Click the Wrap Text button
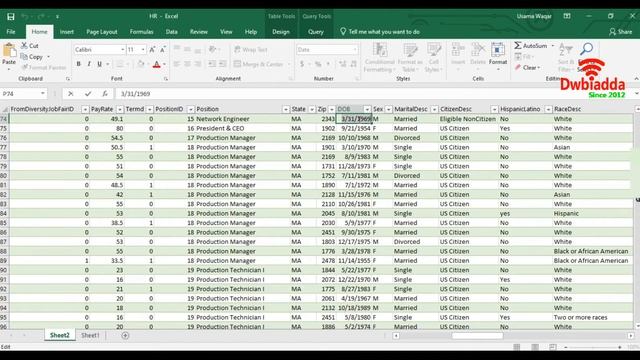This screenshot has height=360, width=640. 251,49
